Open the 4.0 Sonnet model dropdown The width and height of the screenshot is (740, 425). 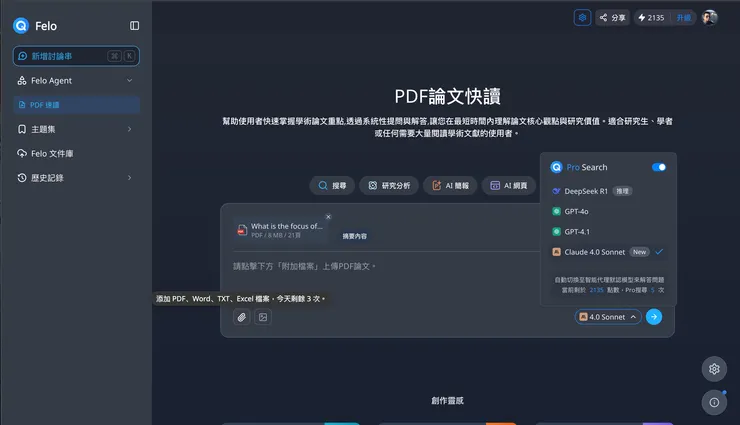pos(608,317)
